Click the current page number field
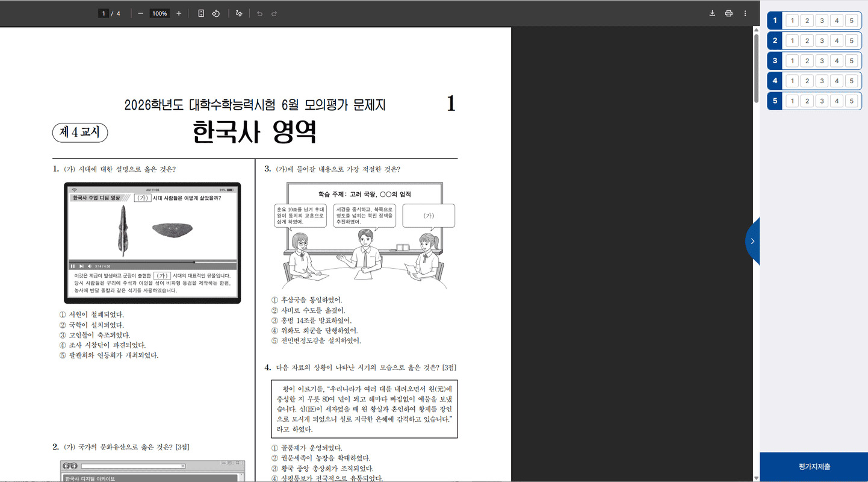 104,13
